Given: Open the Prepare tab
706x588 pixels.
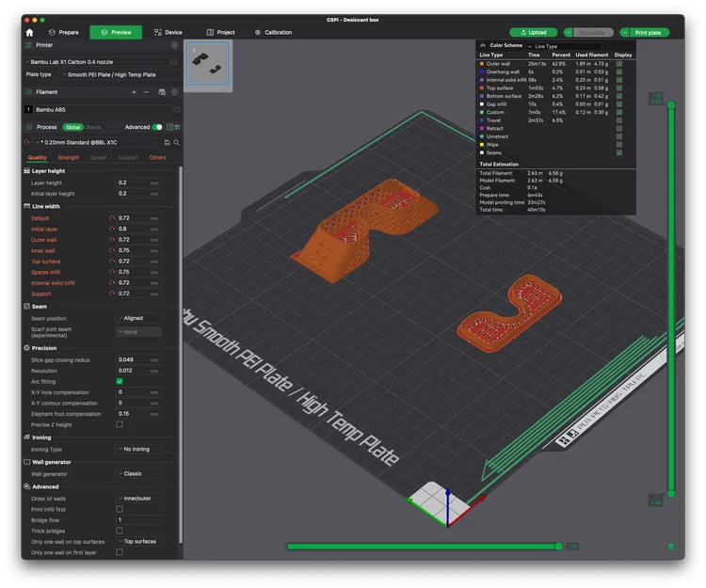Looking at the screenshot, I should [x=63, y=32].
